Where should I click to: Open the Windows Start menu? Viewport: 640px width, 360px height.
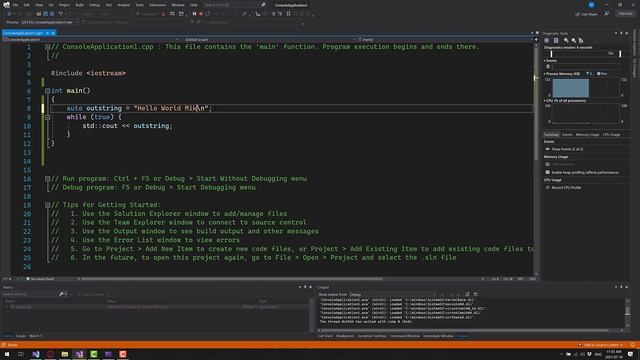7,354
